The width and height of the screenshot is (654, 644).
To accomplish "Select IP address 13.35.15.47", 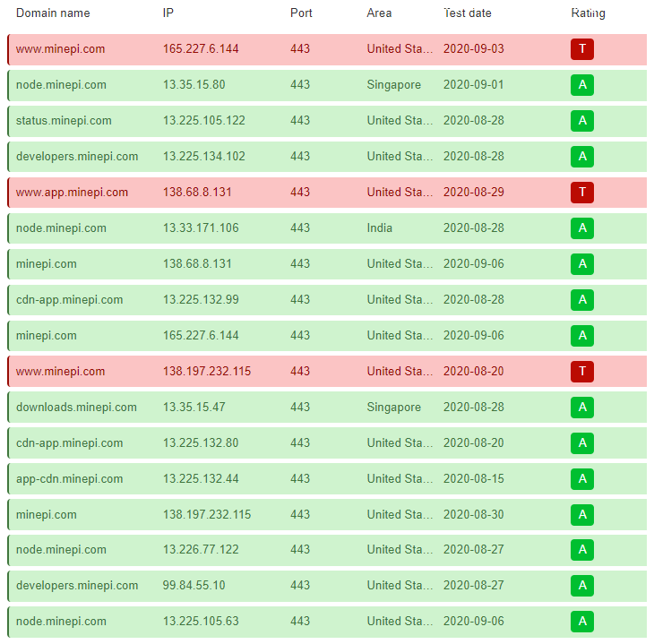I will [194, 408].
